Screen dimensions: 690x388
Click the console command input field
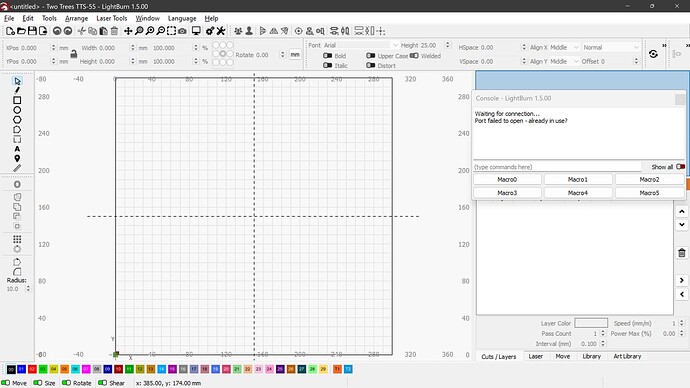(x=557, y=167)
